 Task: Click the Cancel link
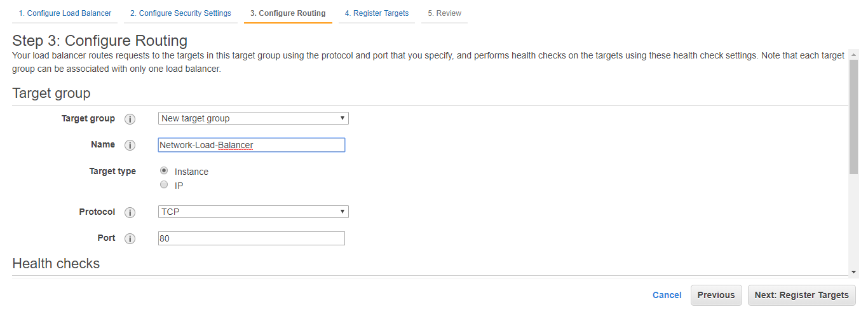667,295
